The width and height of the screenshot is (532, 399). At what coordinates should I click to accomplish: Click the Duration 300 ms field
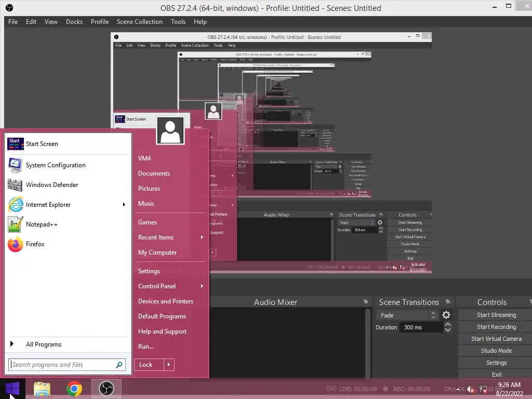pyautogui.click(x=422, y=327)
